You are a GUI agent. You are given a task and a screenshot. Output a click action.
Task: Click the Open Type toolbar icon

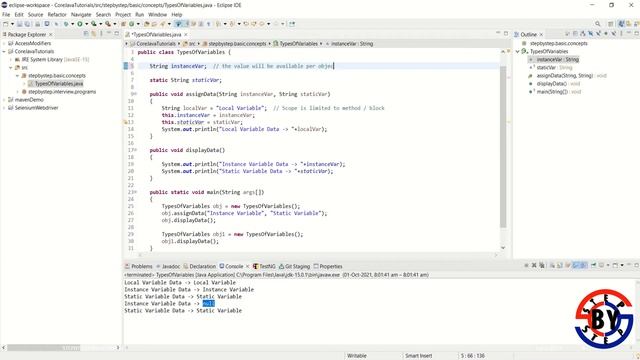coord(146,24)
